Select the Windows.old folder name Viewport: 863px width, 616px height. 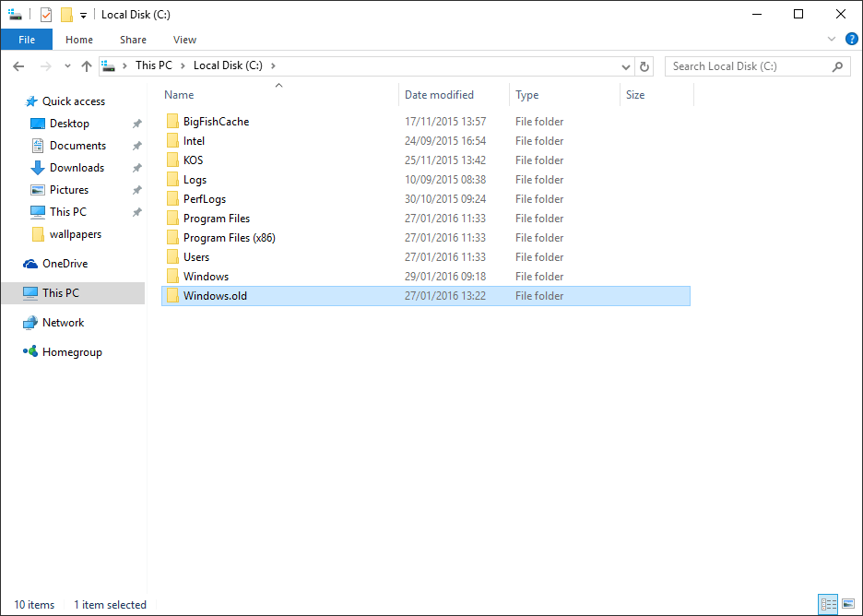coord(215,296)
